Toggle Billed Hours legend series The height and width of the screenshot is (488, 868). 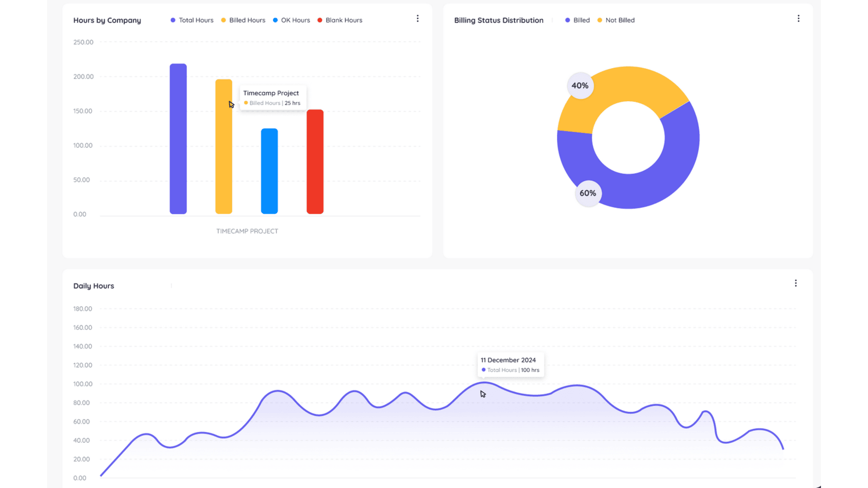[243, 20]
